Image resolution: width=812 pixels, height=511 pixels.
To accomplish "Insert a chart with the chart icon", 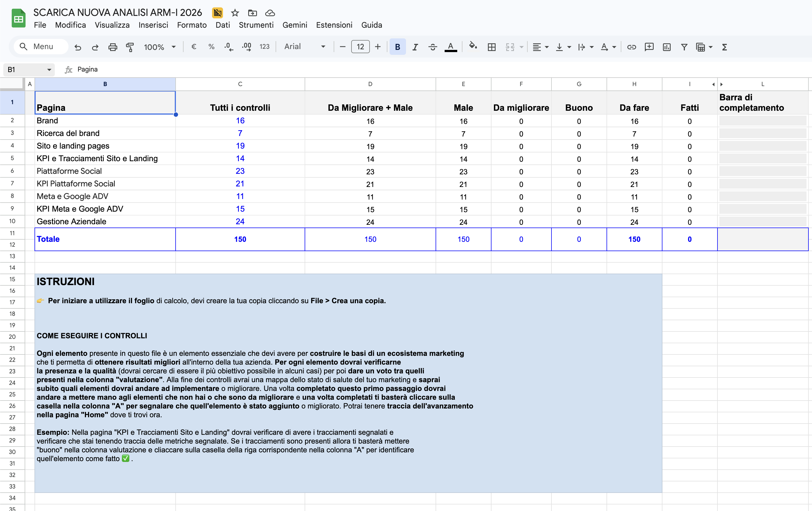I will coord(667,47).
